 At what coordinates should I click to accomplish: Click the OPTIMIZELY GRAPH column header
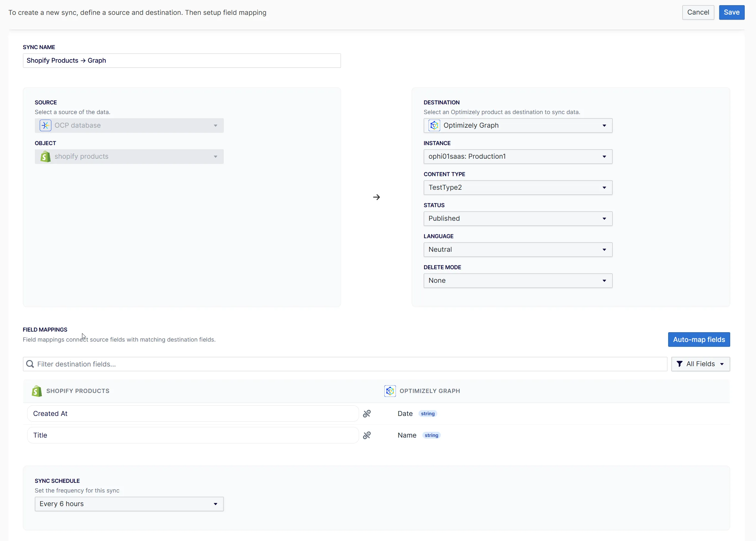coord(430,391)
